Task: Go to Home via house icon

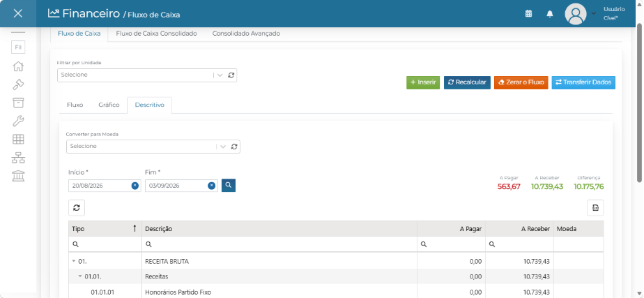Action: [18, 66]
